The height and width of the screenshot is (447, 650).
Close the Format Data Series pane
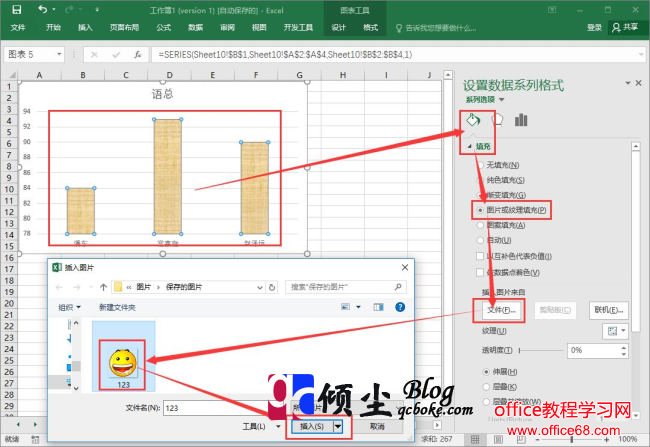[638, 83]
